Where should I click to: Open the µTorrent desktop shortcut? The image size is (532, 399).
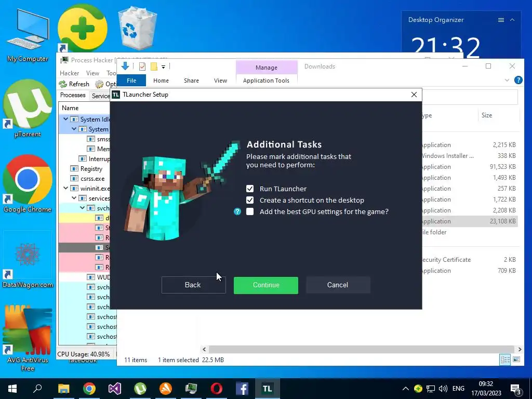click(x=28, y=109)
